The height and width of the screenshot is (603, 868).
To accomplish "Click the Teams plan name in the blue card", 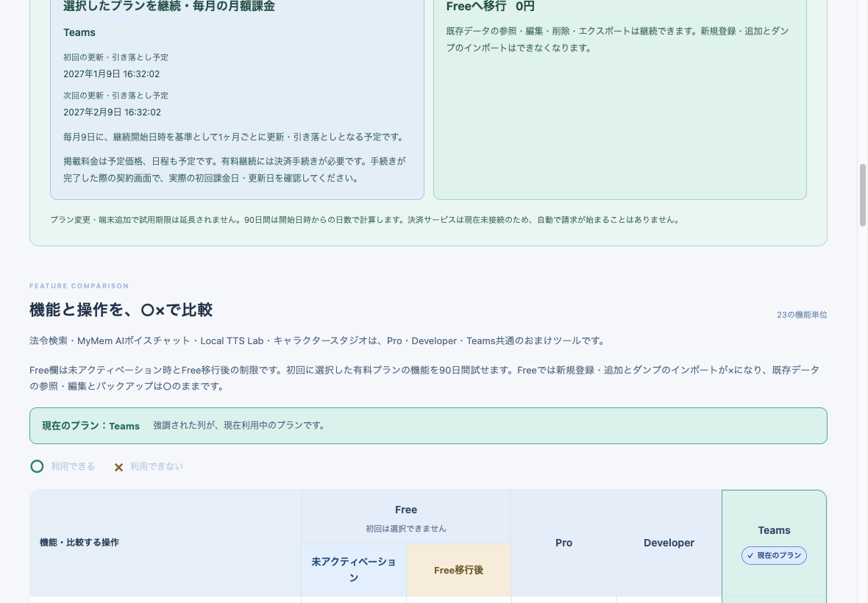I will (79, 32).
